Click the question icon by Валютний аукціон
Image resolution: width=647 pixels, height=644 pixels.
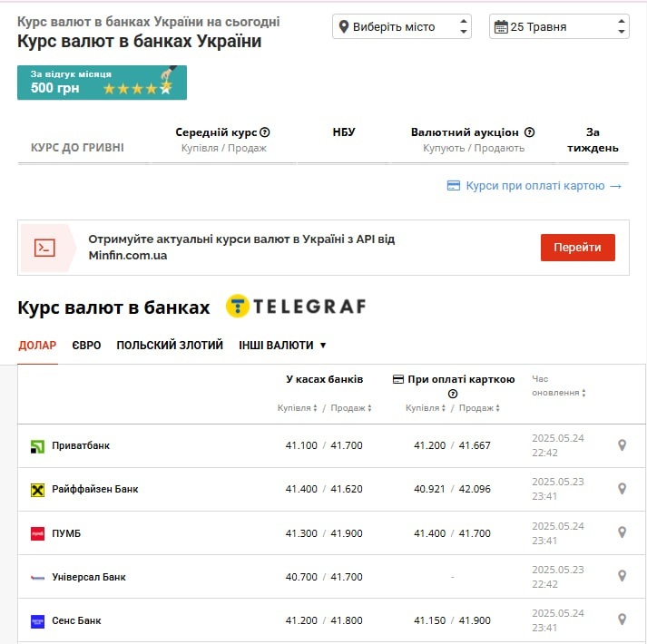click(x=529, y=132)
